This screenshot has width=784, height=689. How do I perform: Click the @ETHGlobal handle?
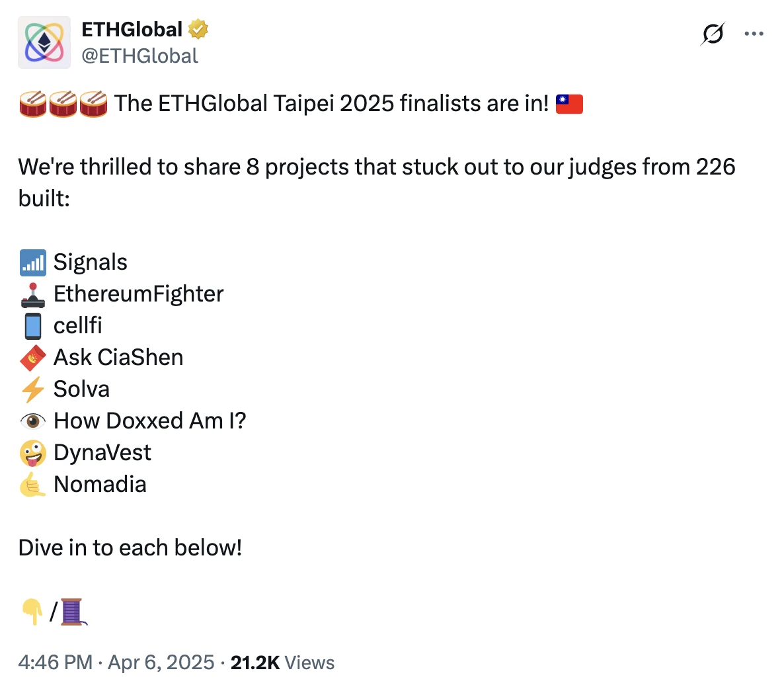pos(140,56)
